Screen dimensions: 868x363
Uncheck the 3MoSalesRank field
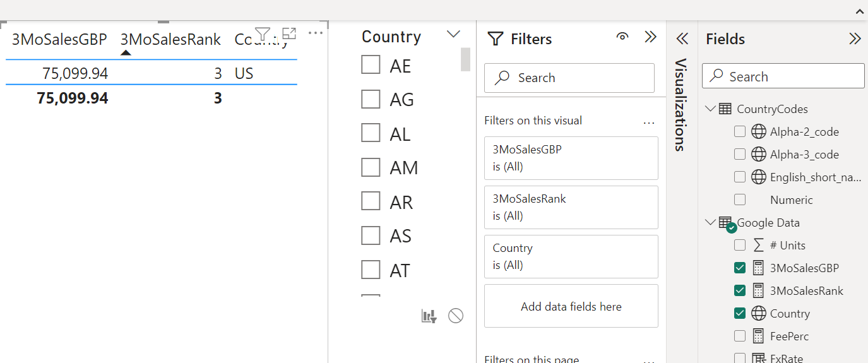tap(740, 290)
